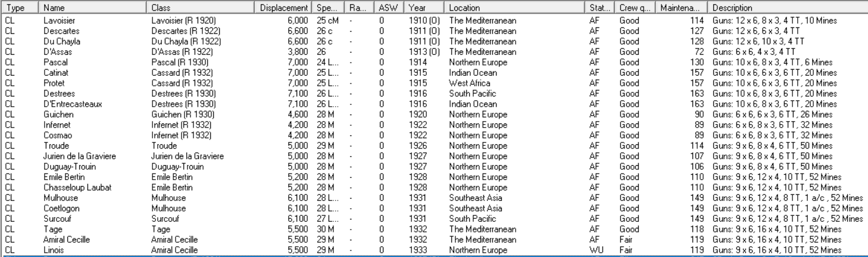868x257 pixels.
Task: Select the Surcouf row in the list
Action: pyautogui.click(x=57, y=219)
